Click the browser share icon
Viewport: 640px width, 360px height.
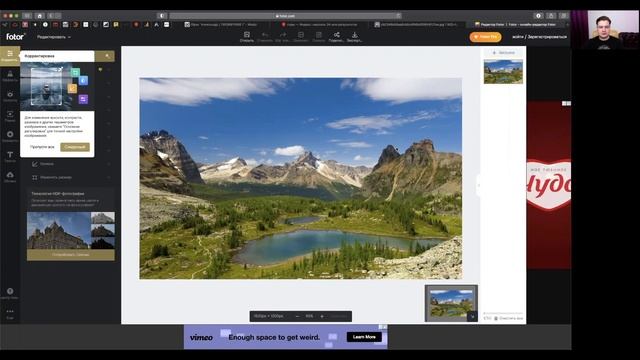(551, 16)
